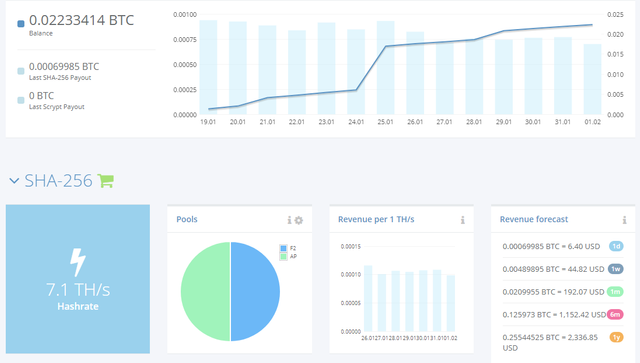
Task: Click forecast row 0.0209955 BTC = 192.07 USD
Action: coord(553,292)
